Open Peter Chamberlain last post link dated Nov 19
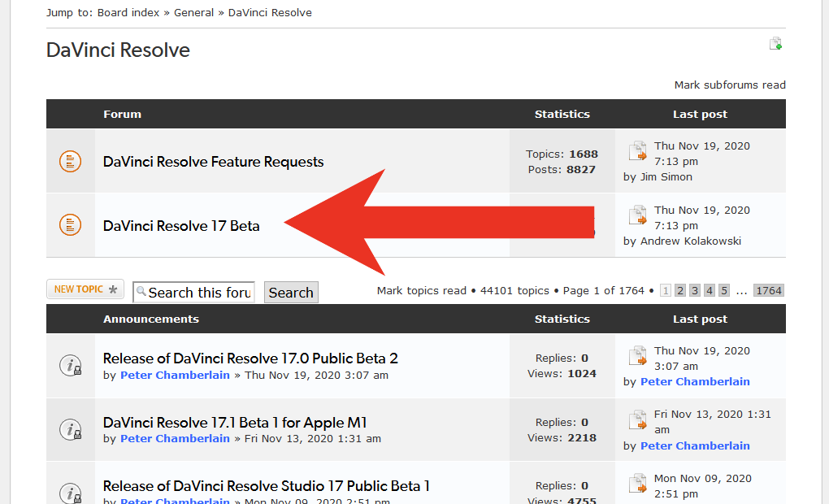Viewport: 829px width, 504px height. point(695,382)
